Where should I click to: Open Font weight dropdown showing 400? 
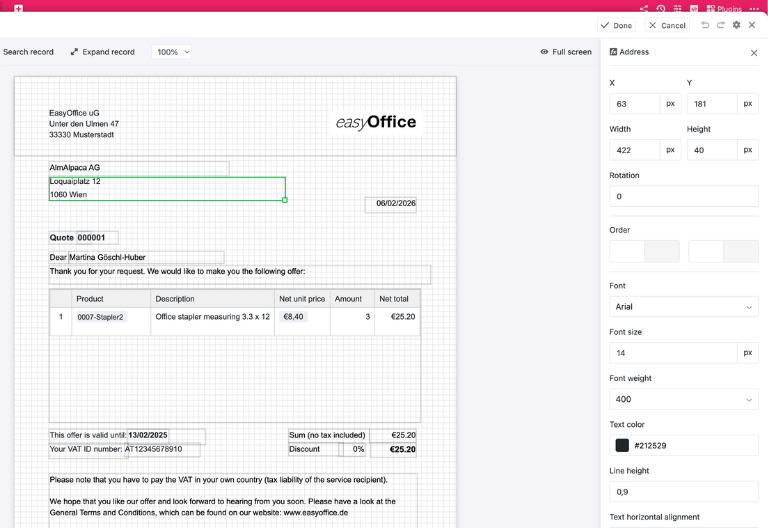[684, 399]
